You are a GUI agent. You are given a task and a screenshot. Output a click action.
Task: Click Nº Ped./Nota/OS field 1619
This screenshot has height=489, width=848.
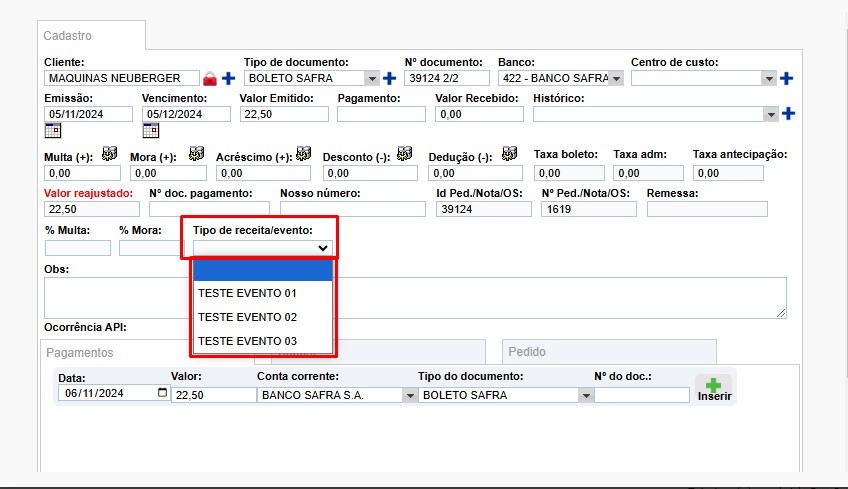click(589, 209)
